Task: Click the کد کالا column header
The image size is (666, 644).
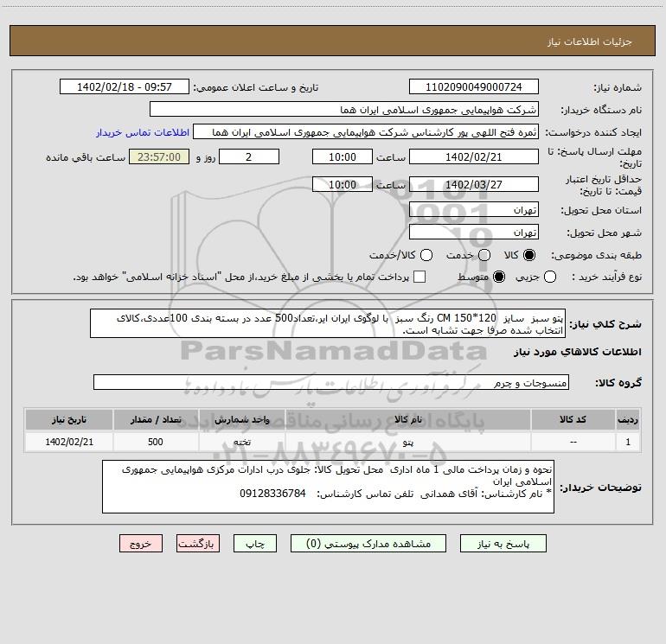Action: pyautogui.click(x=573, y=419)
